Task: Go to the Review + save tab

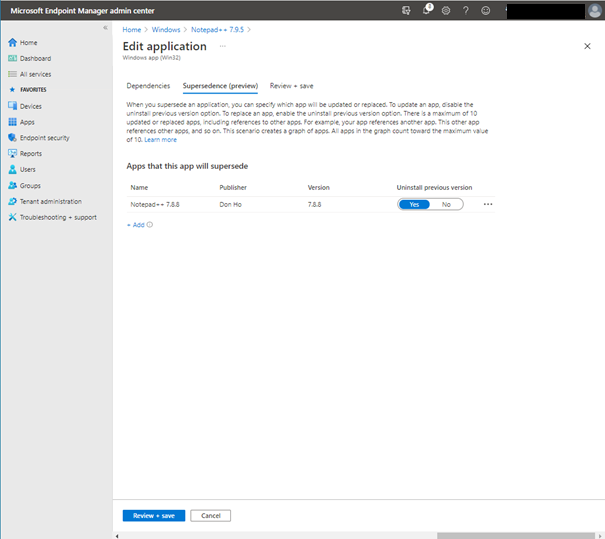Action: pos(291,86)
